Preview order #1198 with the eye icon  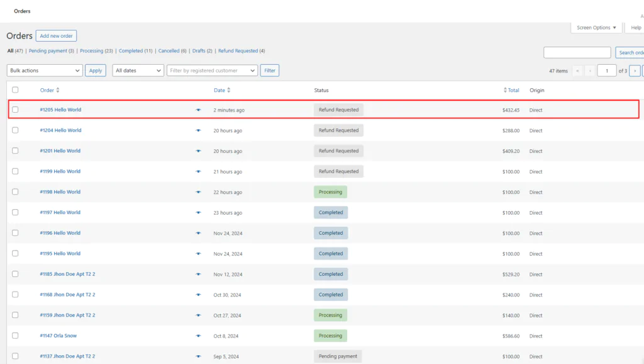[198, 192]
